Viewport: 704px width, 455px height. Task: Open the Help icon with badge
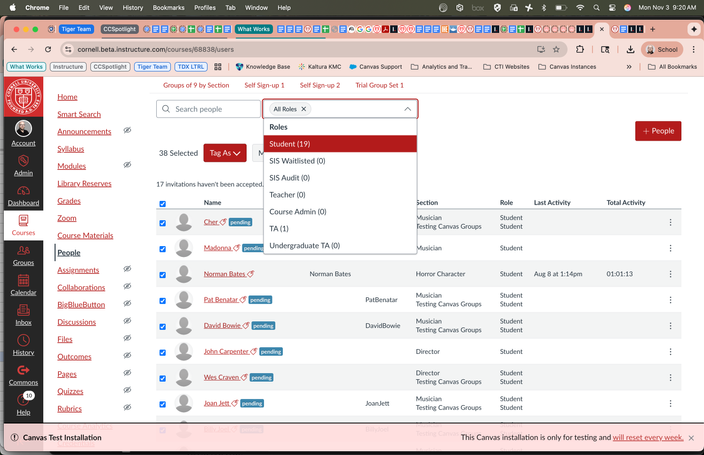(x=23, y=398)
